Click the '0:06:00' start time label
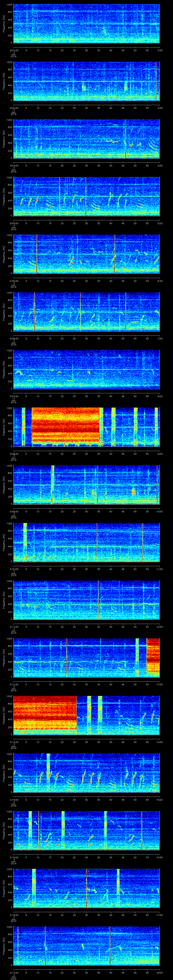 pyautogui.click(x=14, y=339)
